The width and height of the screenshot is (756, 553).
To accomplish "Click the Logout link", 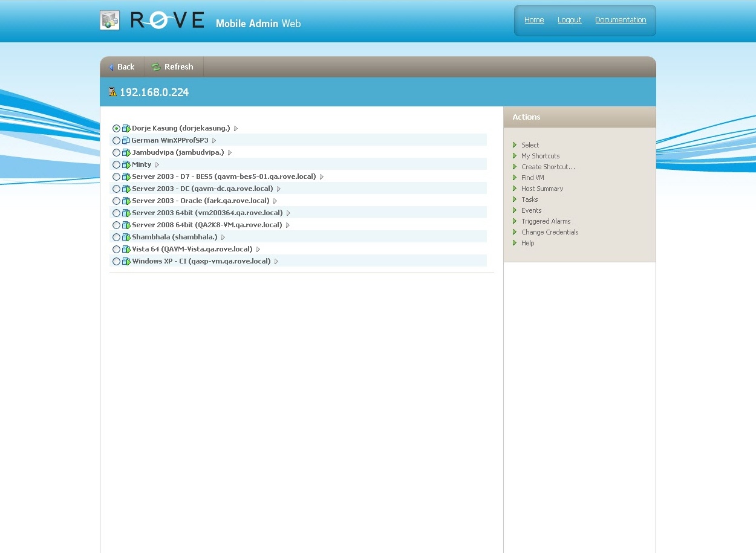I will 570,20.
